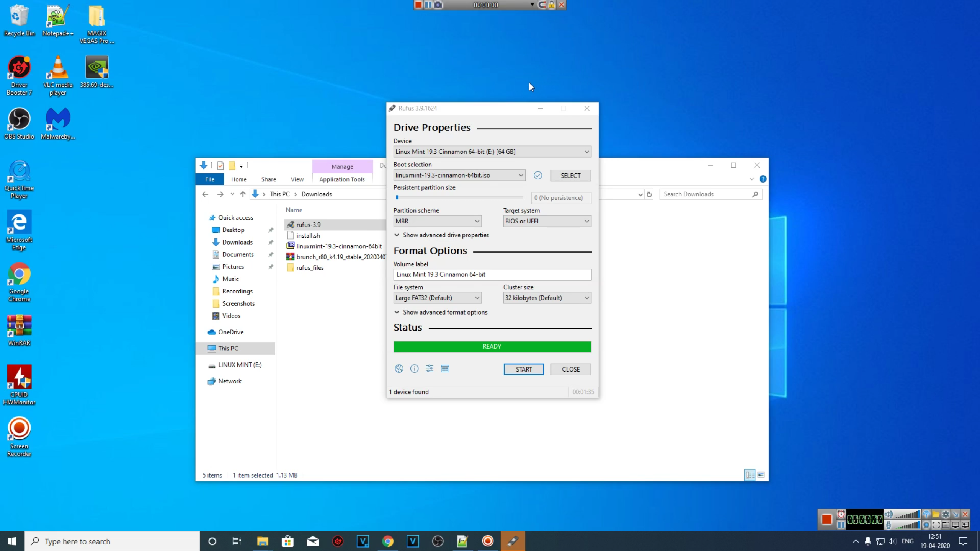The width and height of the screenshot is (980, 551).
Task: Open output folder icon in recorder toolbar
Action: point(936,514)
